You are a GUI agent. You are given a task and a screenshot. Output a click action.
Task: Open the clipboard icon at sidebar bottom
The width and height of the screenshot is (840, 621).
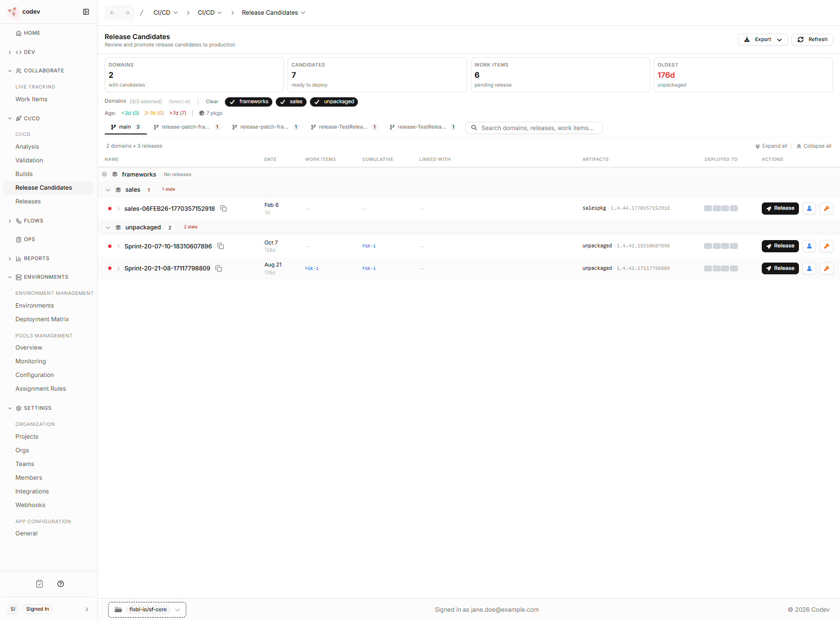coord(39,583)
